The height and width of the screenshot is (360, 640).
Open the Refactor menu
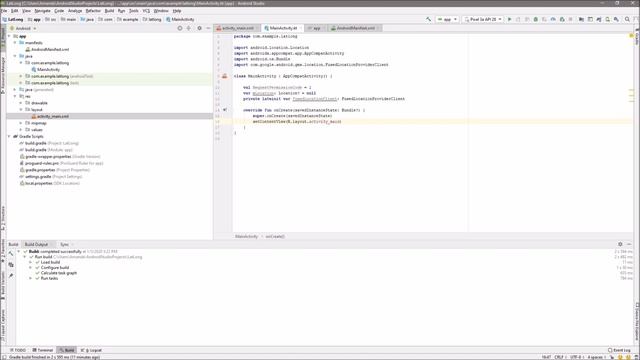click(93, 11)
